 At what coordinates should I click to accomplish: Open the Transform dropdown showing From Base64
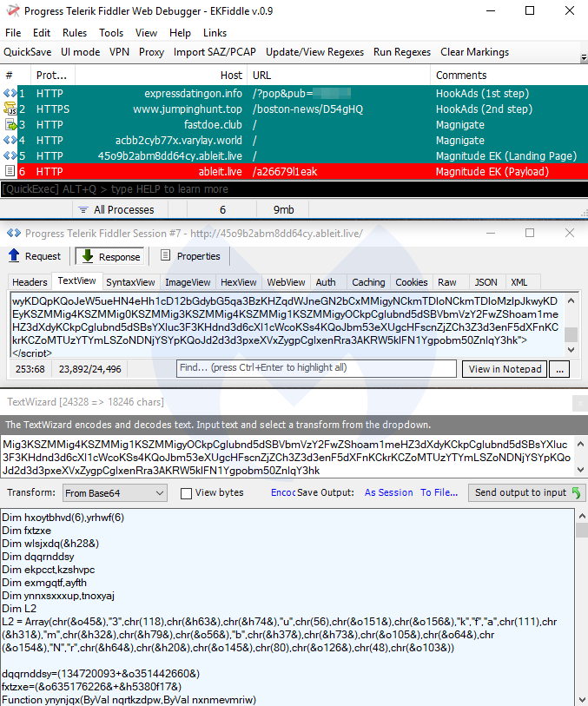pyautogui.click(x=115, y=493)
